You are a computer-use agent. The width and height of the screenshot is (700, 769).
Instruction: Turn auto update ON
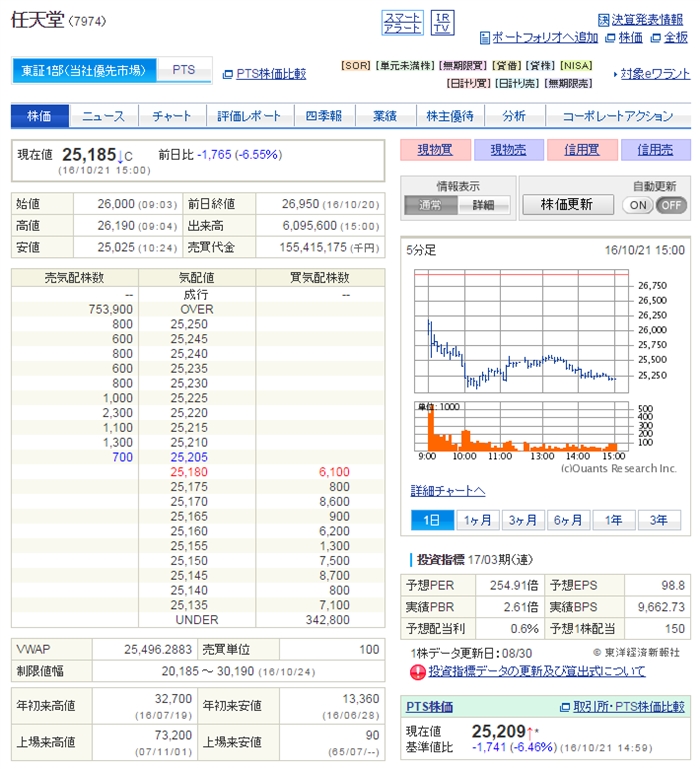click(638, 205)
